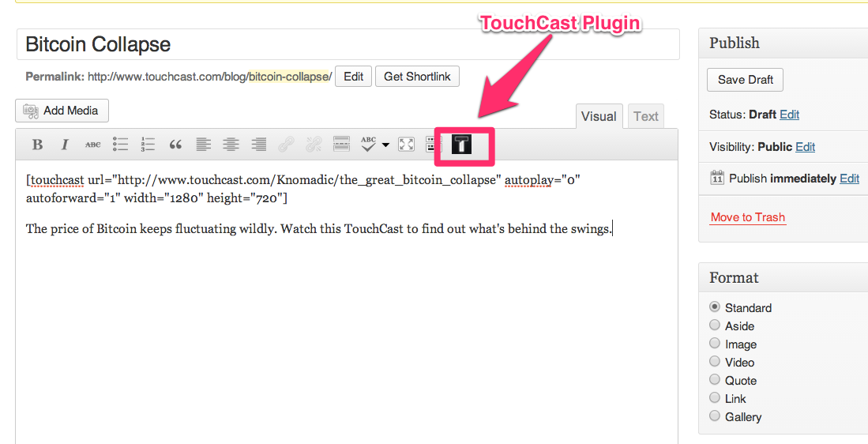The width and height of the screenshot is (868, 444).
Task: Select Gallery post format
Action: point(715,416)
